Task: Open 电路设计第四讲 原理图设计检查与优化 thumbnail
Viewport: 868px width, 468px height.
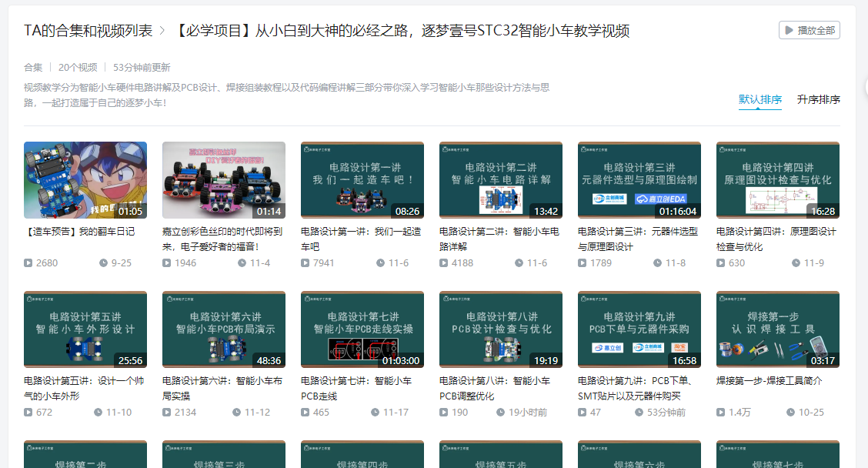Action: pyautogui.click(x=778, y=180)
